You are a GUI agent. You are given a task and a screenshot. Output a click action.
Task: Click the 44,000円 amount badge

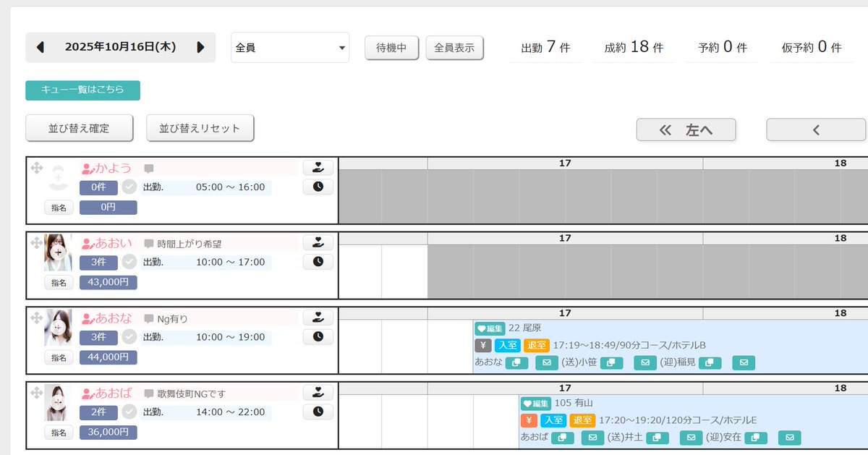109,358
